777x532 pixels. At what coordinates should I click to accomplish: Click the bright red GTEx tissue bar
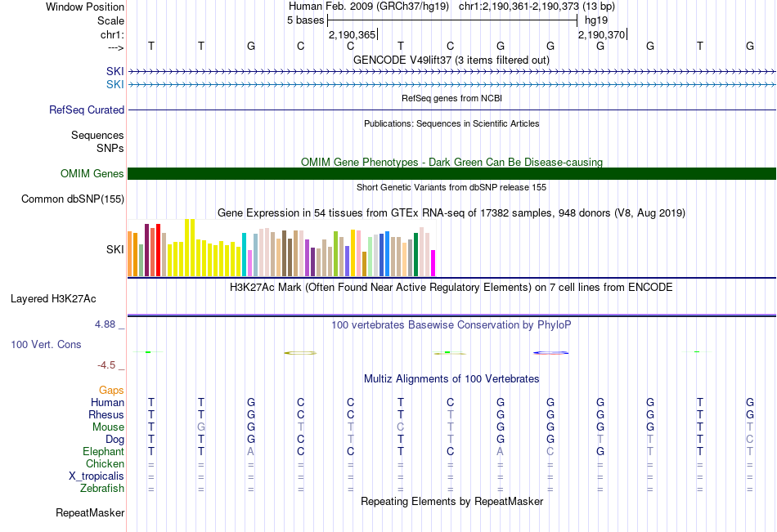(x=158, y=249)
